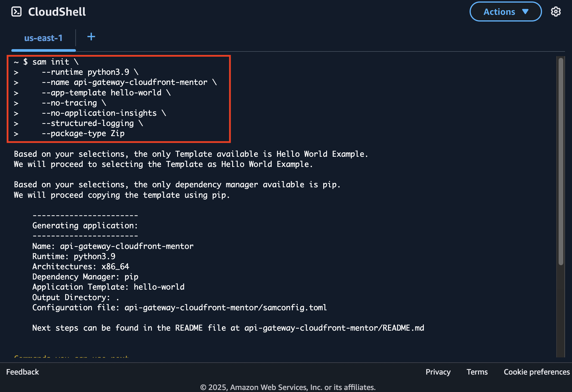Click the samconfig.toml configuration file path
Screen dimensions: 572x392
[225, 308]
